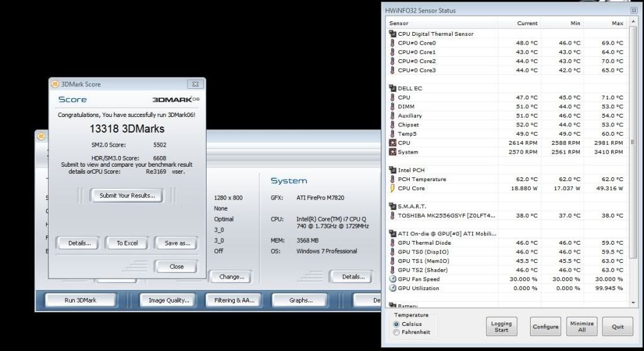Image resolution: width=644 pixels, height=351 pixels.
Task: Open Image Quality... settings
Action: tap(169, 300)
